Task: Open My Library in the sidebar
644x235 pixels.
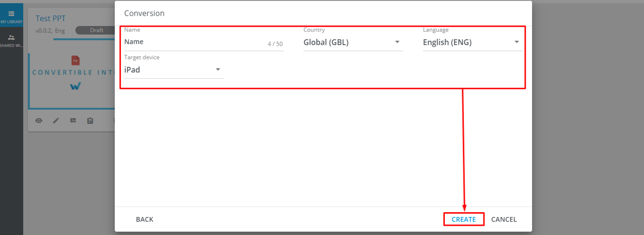Action: [11, 17]
